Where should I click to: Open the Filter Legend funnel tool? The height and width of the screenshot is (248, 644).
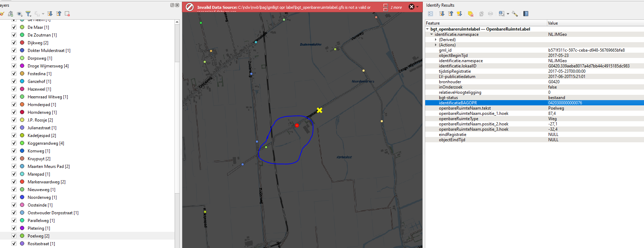[28, 14]
